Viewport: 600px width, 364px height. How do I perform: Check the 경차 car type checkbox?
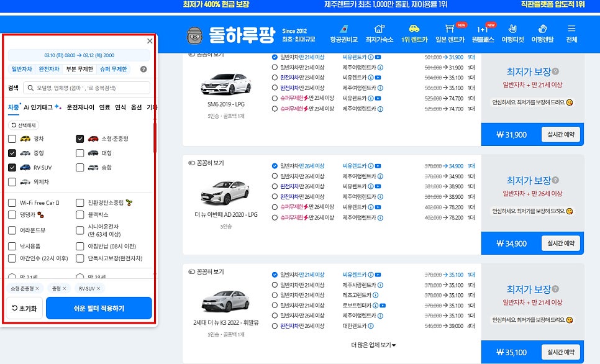point(12,139)
